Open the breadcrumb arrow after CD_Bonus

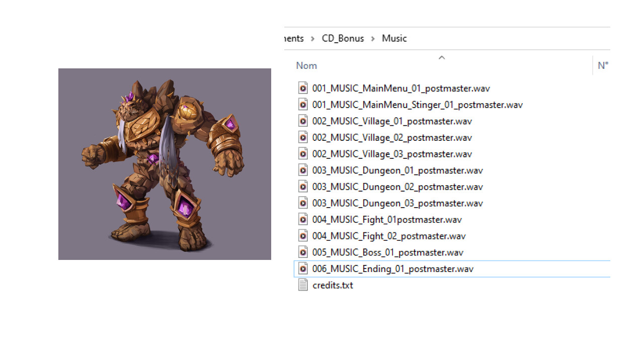point(372,38)
